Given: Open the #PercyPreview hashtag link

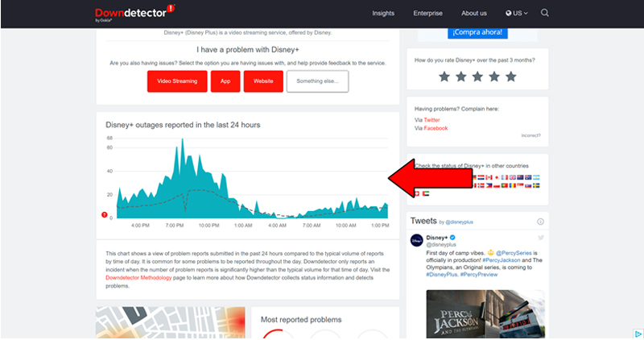Looking at the screenshot, I should 479,275.
